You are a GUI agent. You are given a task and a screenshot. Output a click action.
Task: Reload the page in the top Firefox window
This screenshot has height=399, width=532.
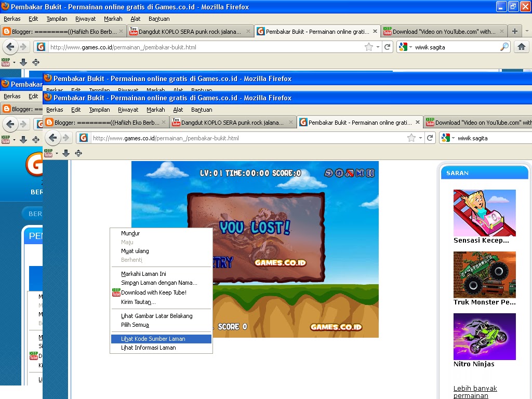pos(387,47)
